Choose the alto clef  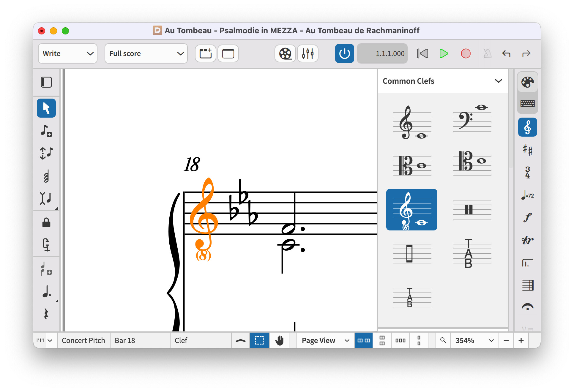pyautogui.click(x=412, y=166)
